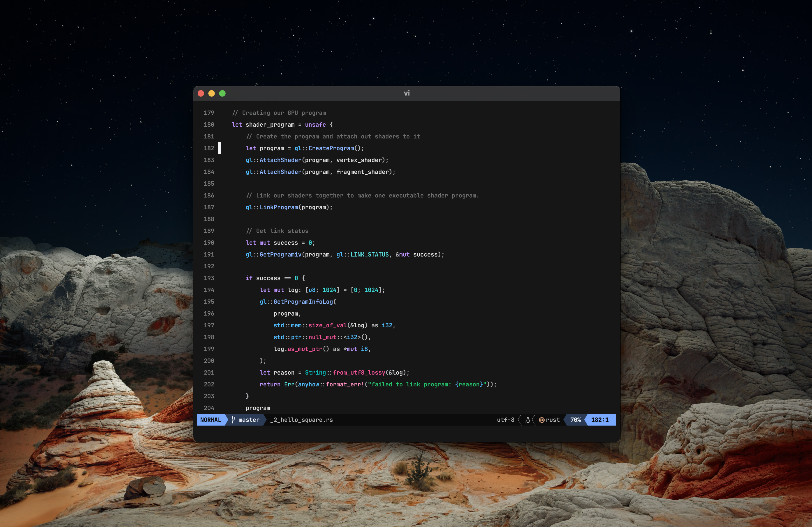
Task: Click the closing brace on line 203
Action: 247,396
